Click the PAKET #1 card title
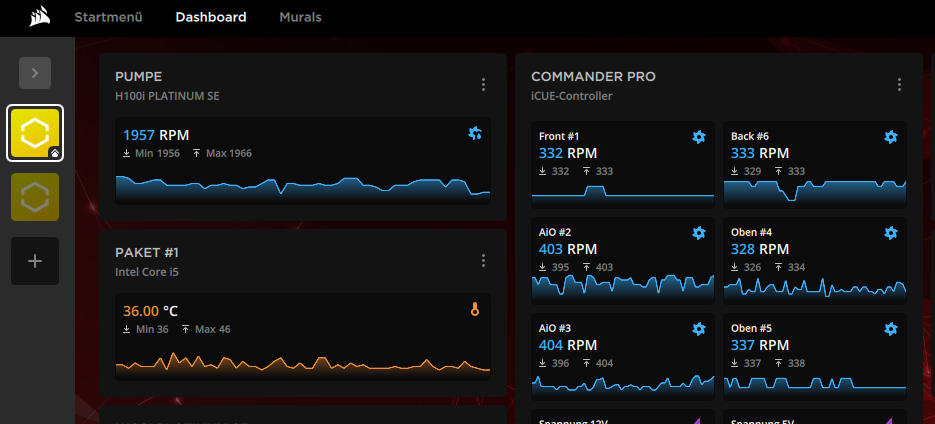The width and height of the screenshot is (935, 424). [x=147, y=253]
